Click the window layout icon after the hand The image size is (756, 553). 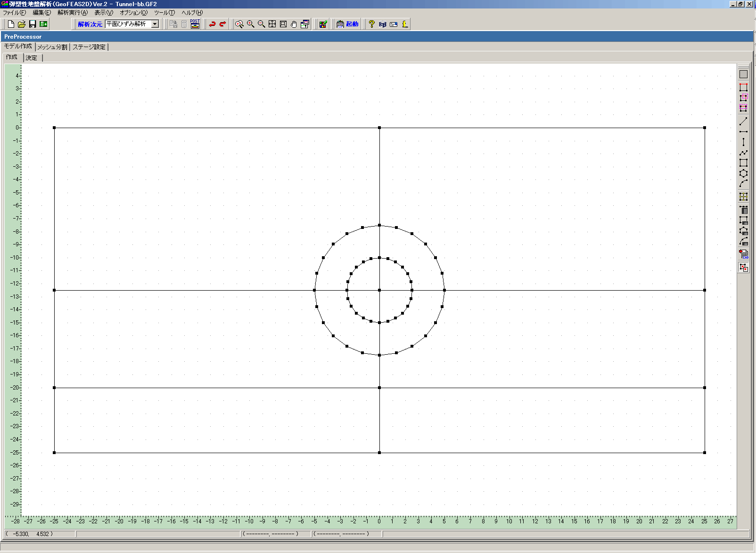tap(305, 24)
